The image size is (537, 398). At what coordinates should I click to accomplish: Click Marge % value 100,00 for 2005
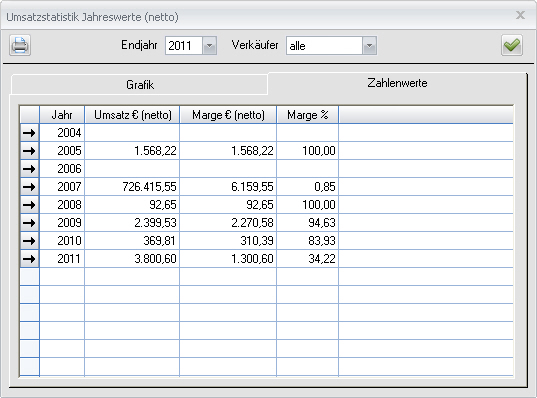tap(308, 151)
